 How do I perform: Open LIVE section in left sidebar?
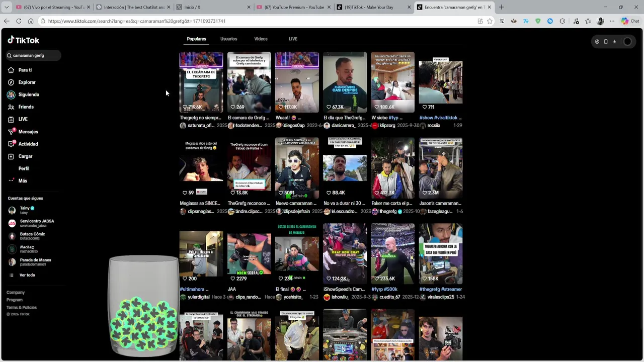(x=18, y=119)
